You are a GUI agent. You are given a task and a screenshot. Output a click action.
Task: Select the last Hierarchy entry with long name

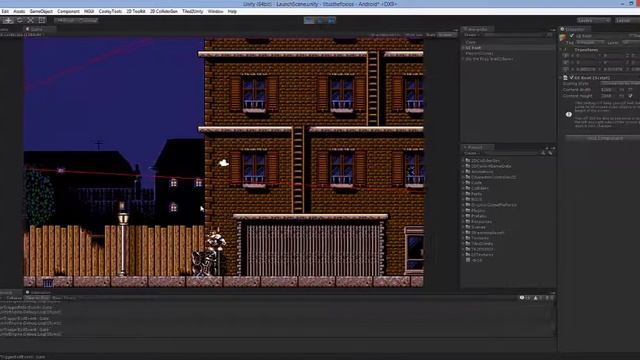tap(489, 59)
